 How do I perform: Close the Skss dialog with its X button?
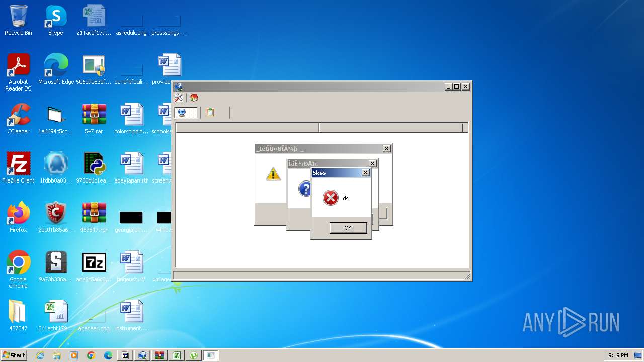point(366,173)
